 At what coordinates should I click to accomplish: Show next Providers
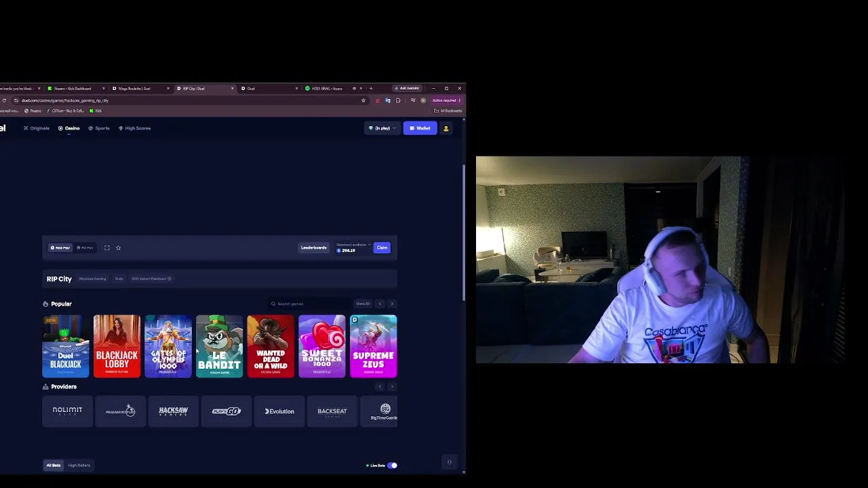[x=392, y=386]
